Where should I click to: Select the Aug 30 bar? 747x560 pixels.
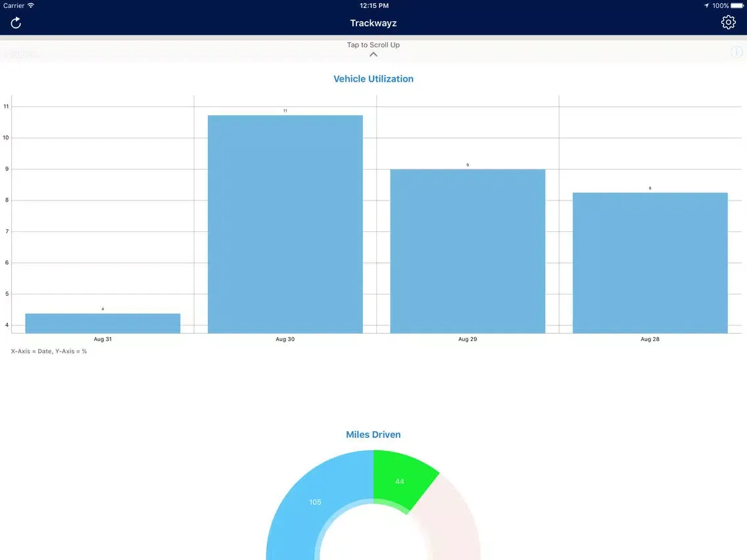coord(285,224)
